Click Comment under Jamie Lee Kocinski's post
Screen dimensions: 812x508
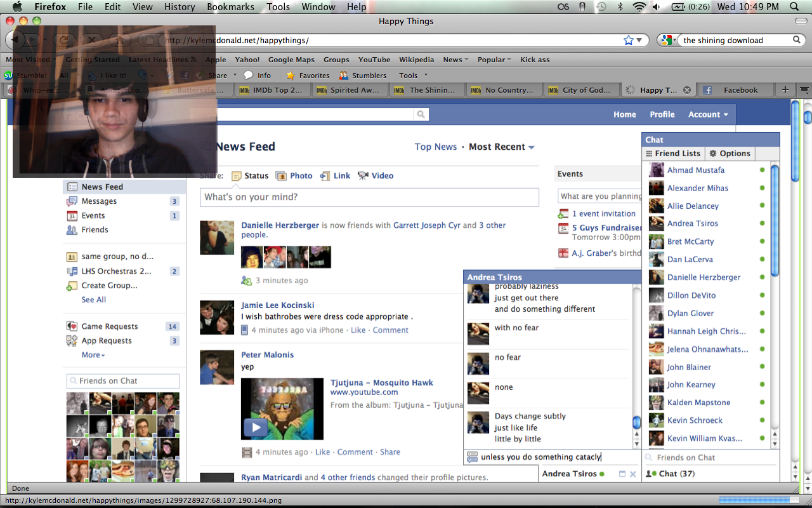tap(391, 330)
